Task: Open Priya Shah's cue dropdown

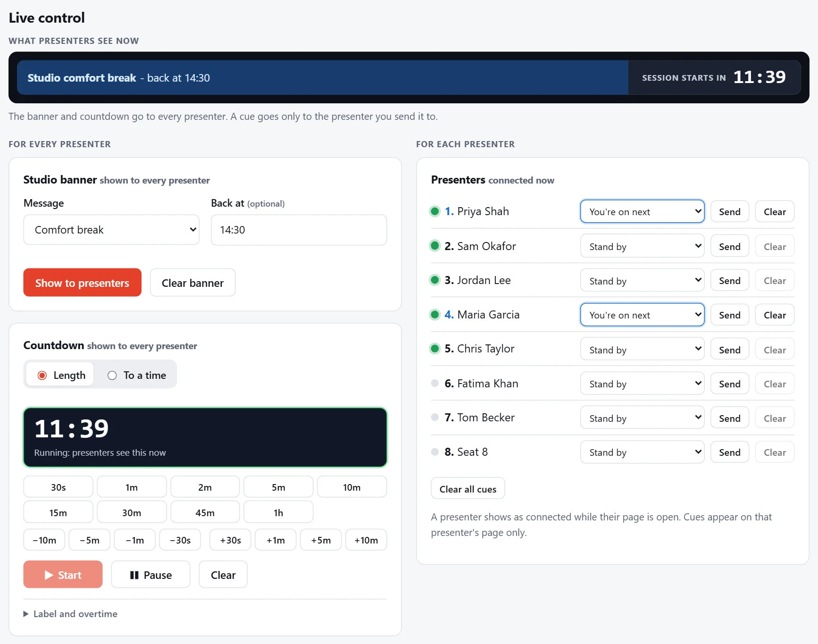Action: 642,211
